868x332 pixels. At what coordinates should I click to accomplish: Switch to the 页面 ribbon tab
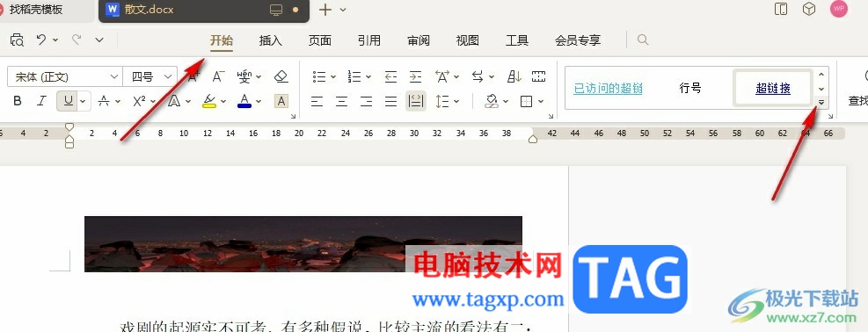click(320, 40)
